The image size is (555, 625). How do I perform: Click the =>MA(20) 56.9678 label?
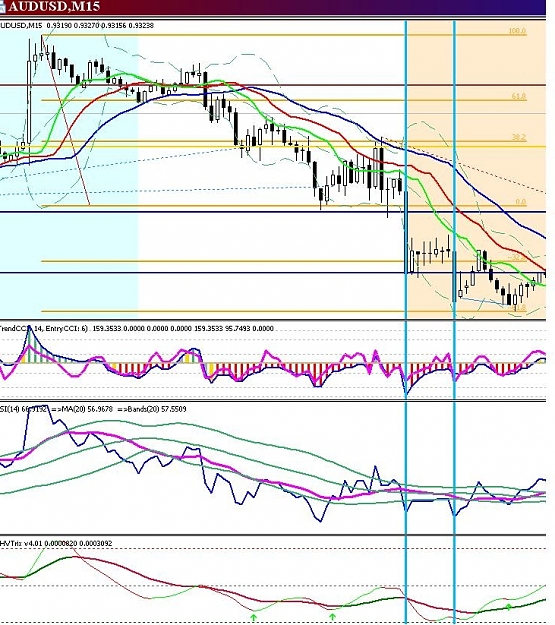point(82,409)
